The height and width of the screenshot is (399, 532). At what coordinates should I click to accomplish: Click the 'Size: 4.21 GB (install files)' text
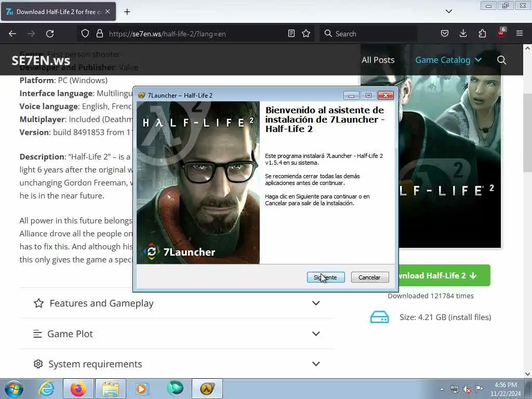pyautogui.click(x=445, y=317)
